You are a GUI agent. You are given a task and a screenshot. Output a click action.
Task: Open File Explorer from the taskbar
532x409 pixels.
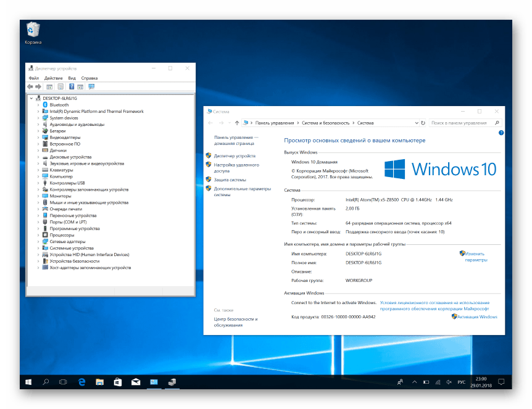coord(100,382)
